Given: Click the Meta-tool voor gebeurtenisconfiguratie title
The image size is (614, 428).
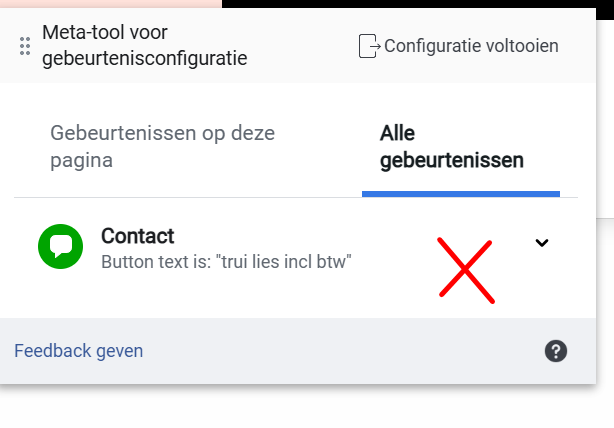Looking at the screenshot, I should (144, 46).
